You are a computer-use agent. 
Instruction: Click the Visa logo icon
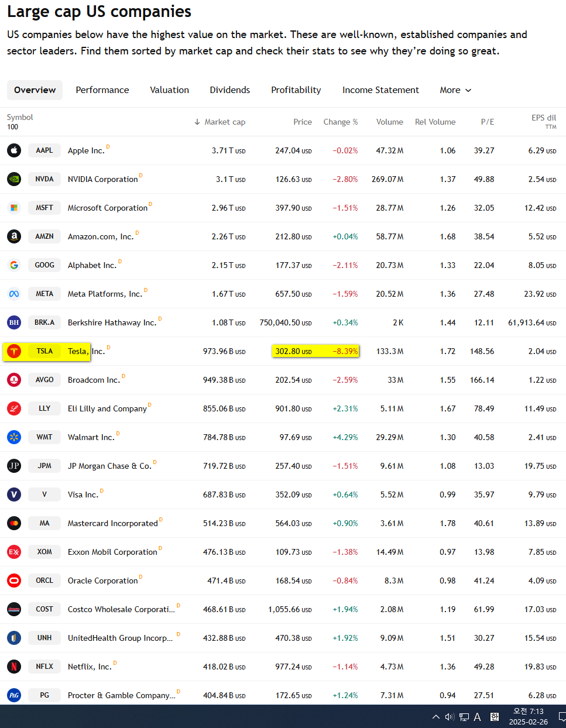coord(14,495)
